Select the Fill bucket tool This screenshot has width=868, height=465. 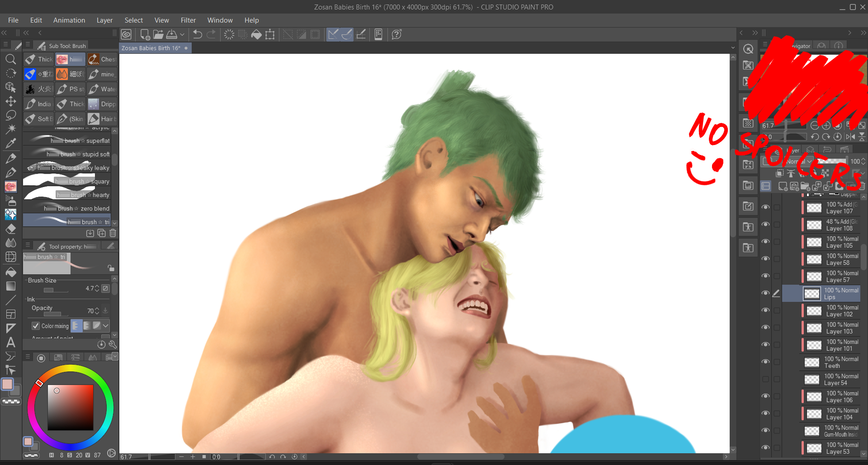(x=10, y=272)
